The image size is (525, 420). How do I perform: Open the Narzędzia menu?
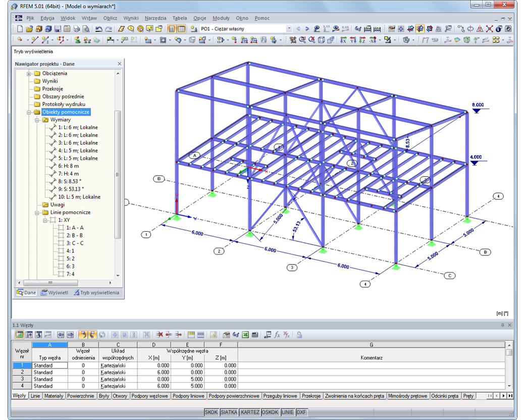(155, 18)
